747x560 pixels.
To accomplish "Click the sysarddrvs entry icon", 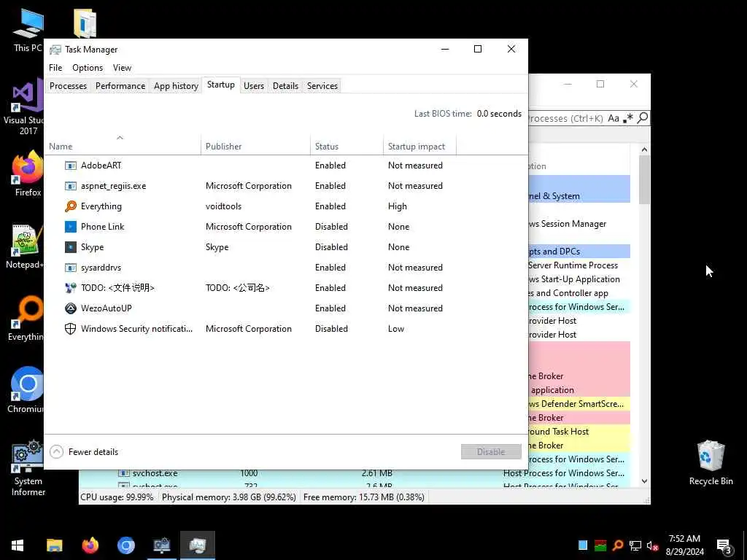I will click(x=71, y=268).
